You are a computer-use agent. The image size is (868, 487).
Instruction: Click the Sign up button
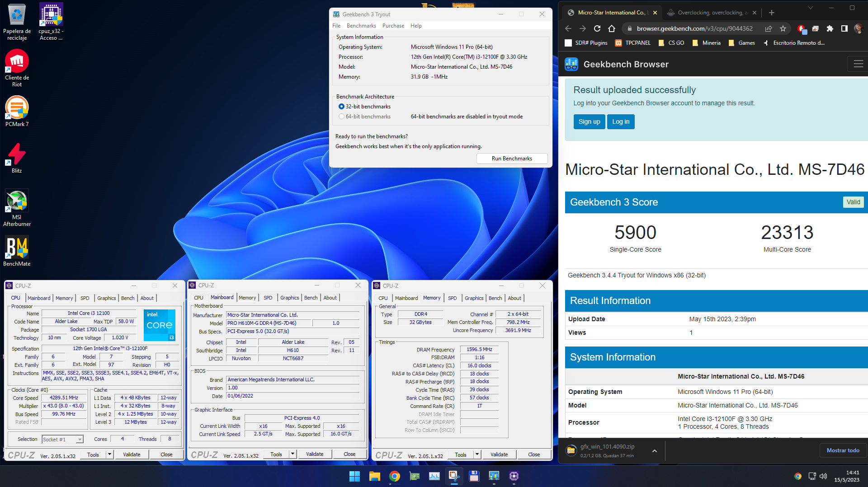coord(589,122)
